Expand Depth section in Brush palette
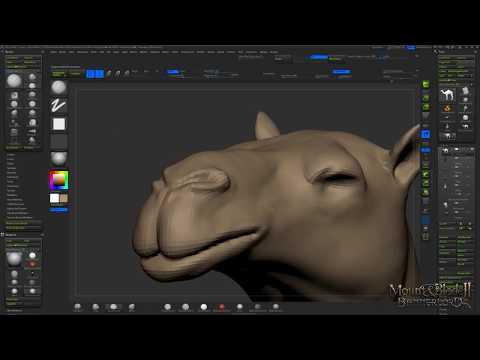 tap(10, 164)
